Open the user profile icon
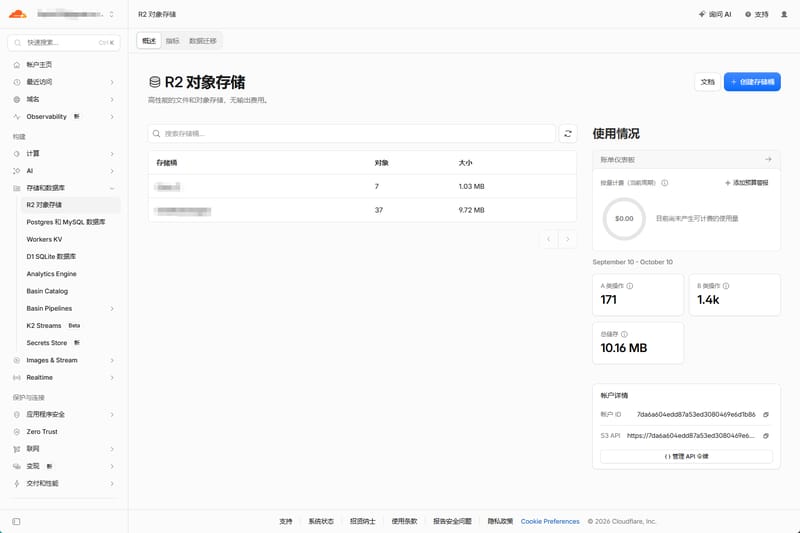 pos(784,14)
